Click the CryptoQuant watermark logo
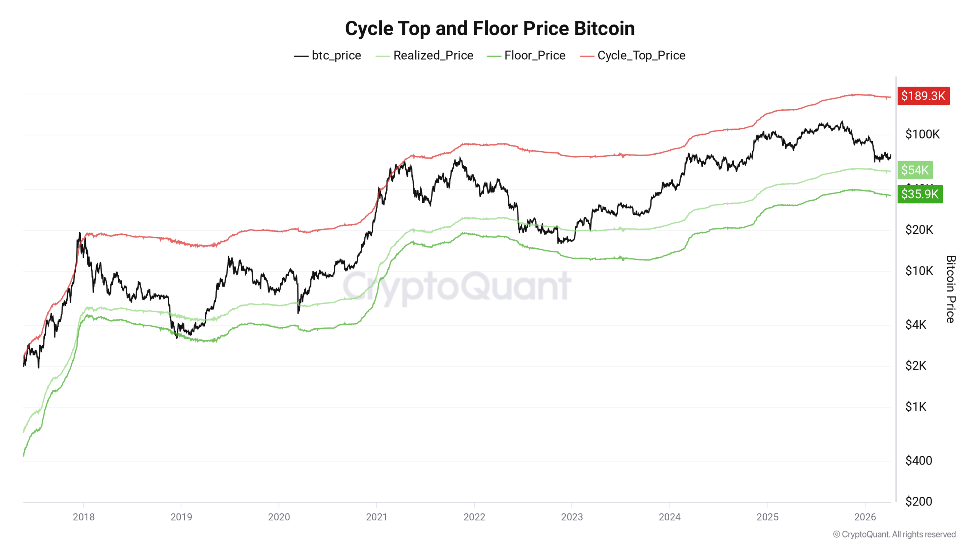This screenshot has width=980, height=551. [457, 286]
